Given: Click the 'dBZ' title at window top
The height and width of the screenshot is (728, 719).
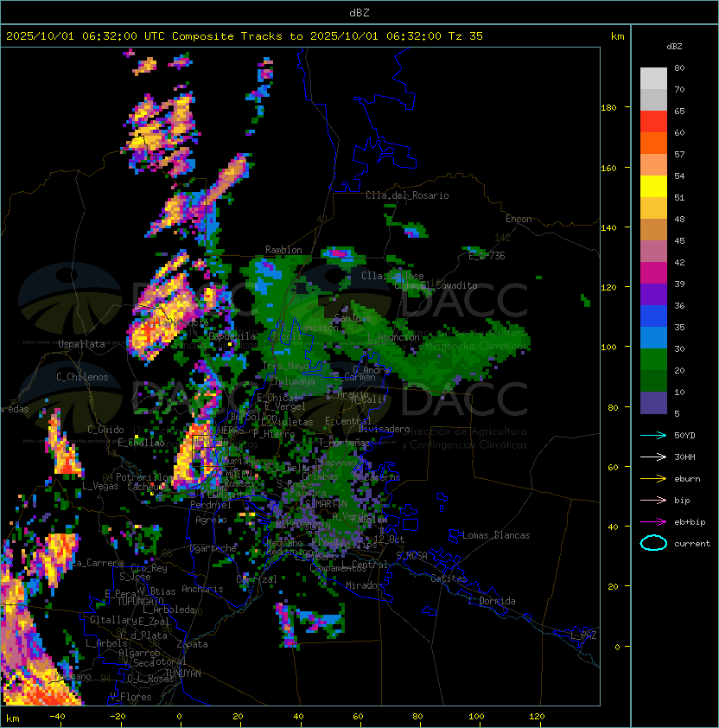Looking at the screenshot, I should tap(359, 13).
